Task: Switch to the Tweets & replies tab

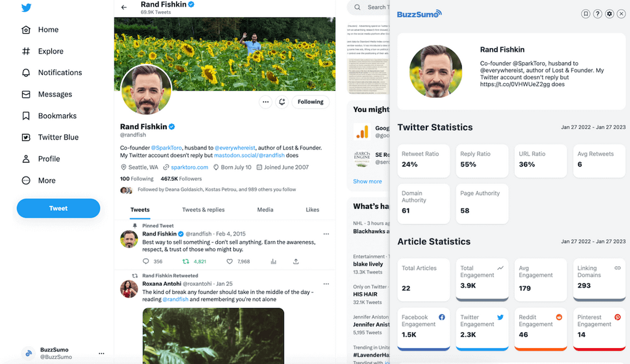Action: [203, 210]
